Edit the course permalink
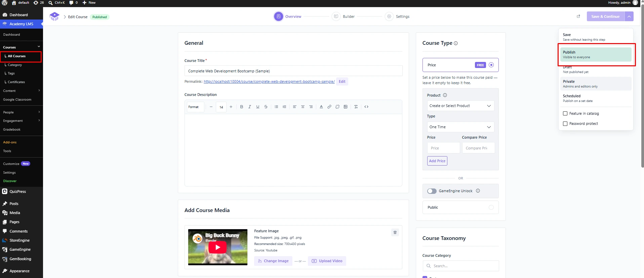644x278 pixels. [342, 81]
